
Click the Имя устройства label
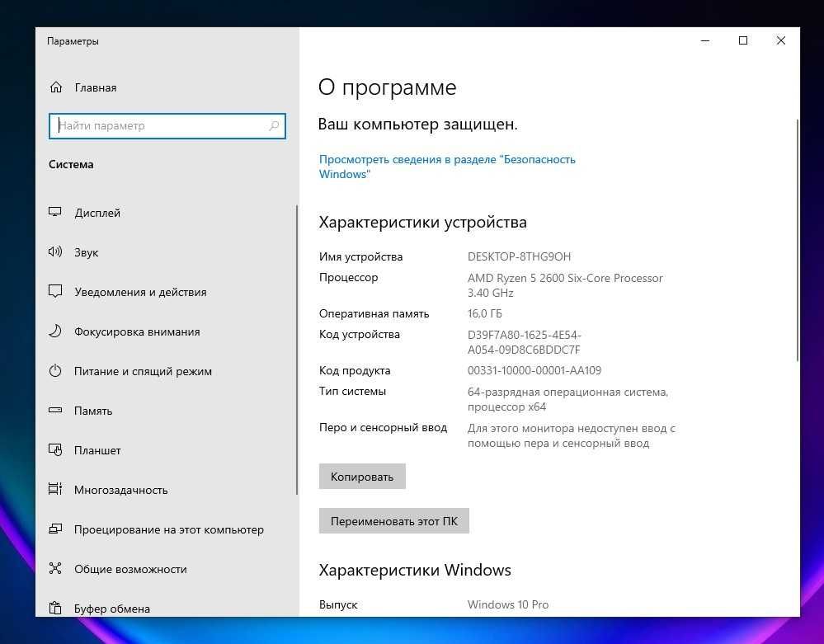click(360, 257)
